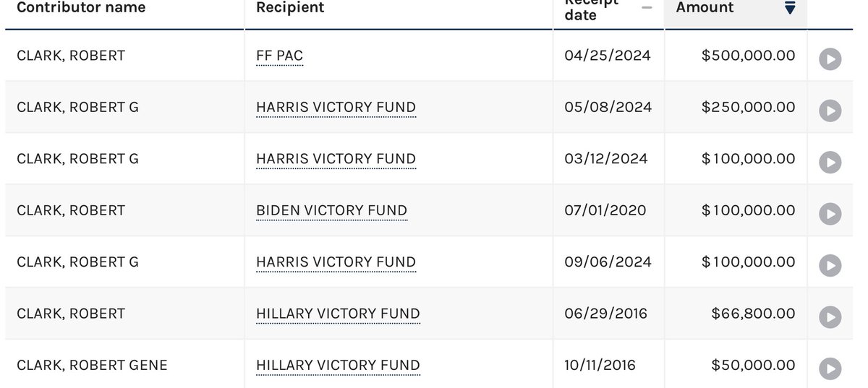
Task: Click the Amount column header
Action: point(705,8)
